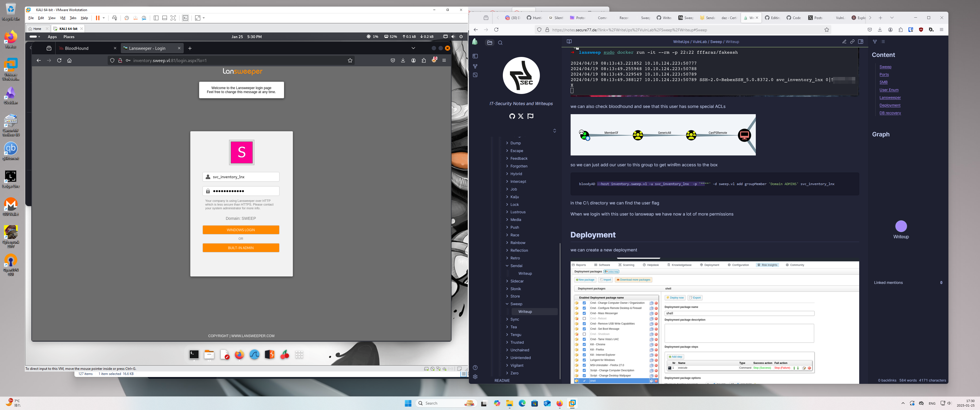Open the Kali Firefox hamburger menu
980x410 pixels.
(444, 60)
